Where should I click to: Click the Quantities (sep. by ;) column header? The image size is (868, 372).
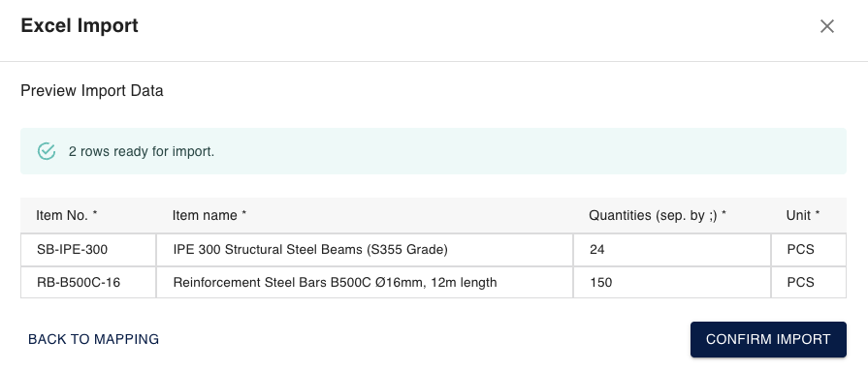click(658, 216)
